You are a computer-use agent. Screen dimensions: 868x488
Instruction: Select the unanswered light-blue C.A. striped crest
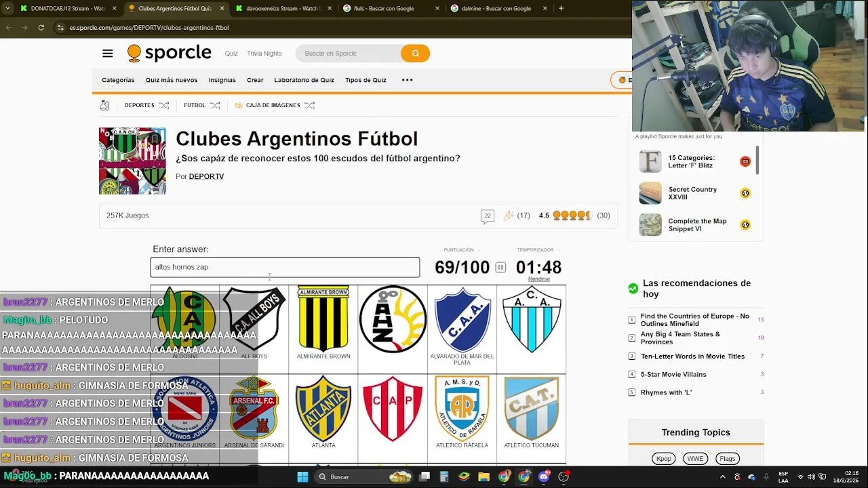click(532, 319)
